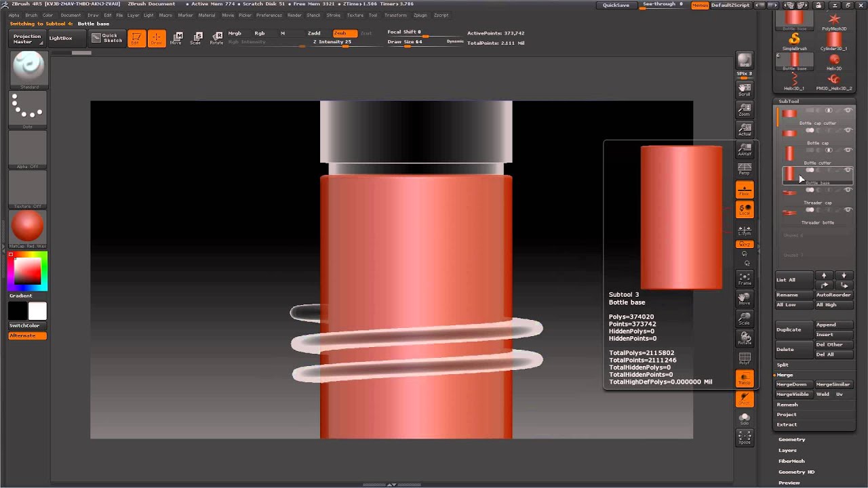This screenshot has width=868, height=488.
Task: Expand the Layers subpalette
Action: tap(787, 450)
